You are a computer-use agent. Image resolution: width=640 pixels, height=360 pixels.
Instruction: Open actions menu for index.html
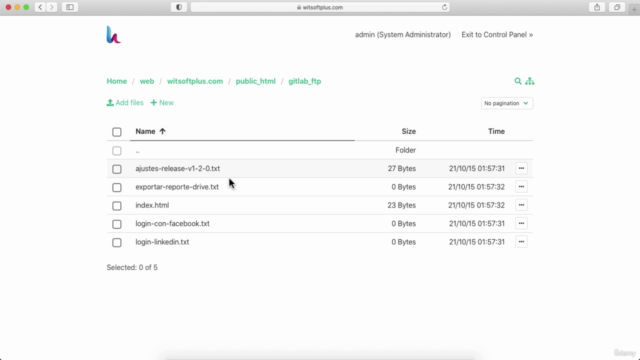point(521,205)
